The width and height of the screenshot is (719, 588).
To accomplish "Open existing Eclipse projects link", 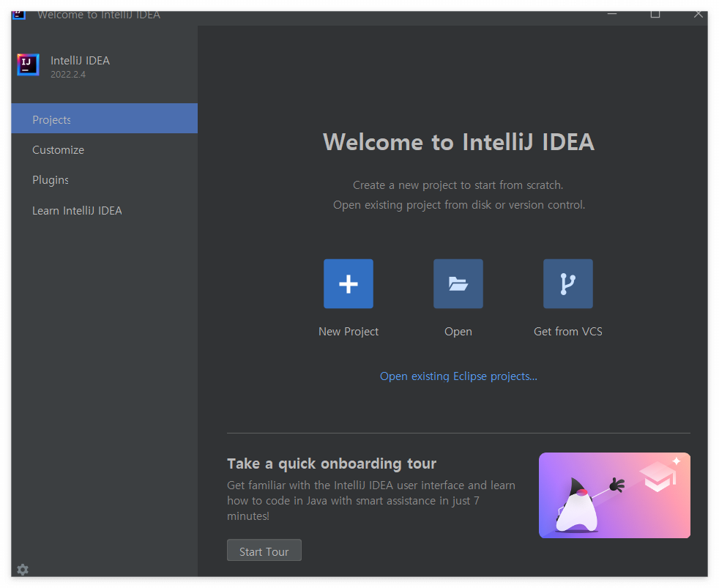I will point(458,376).
